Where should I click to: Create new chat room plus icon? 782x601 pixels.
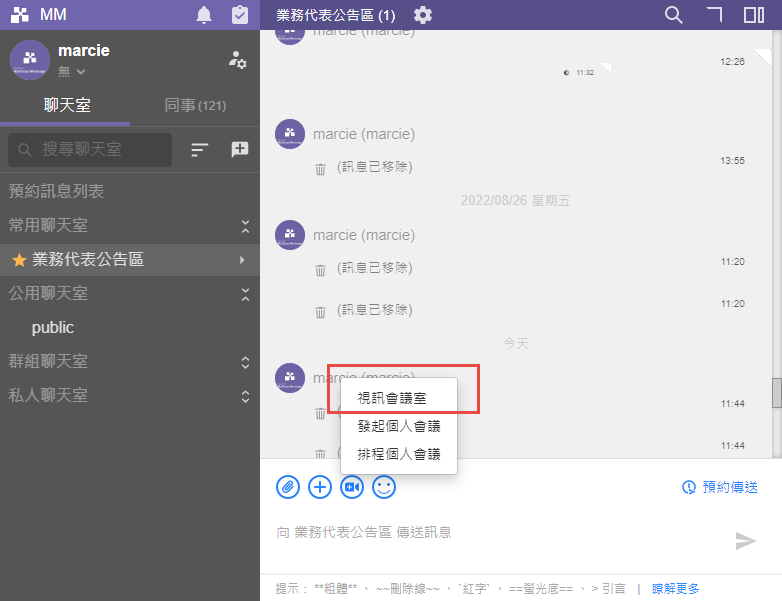coord(240,149)
